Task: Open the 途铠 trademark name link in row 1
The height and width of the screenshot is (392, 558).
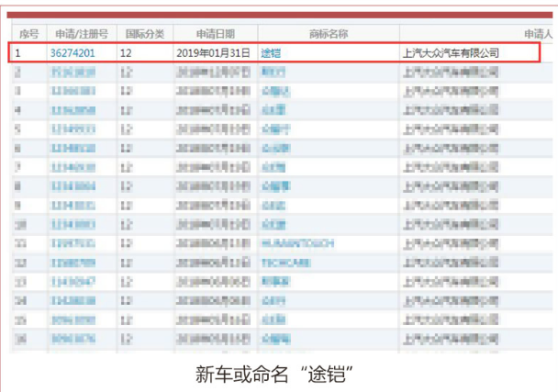Action: [271, 53]
